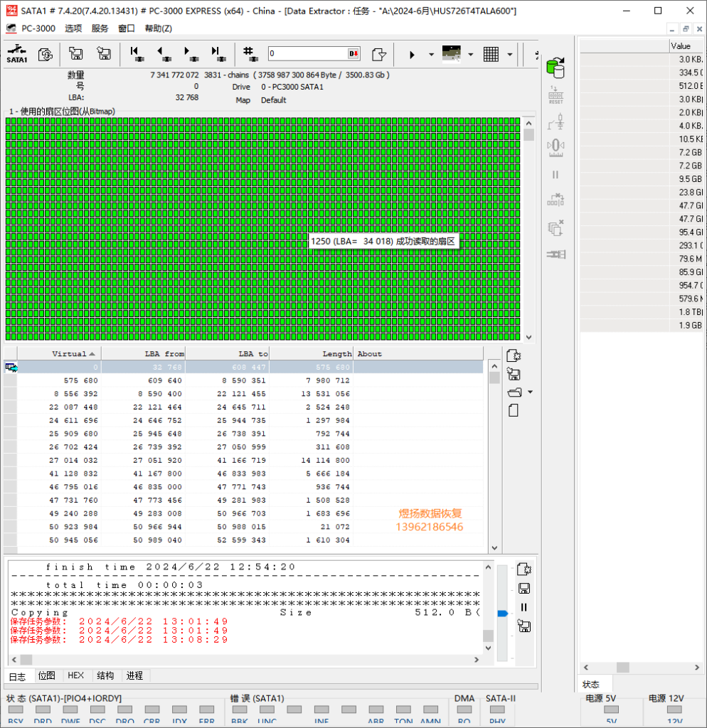Viewport: 707px width, 728px height.
Task: Click the blue log speed slider handle
Action: pos(502,614)
